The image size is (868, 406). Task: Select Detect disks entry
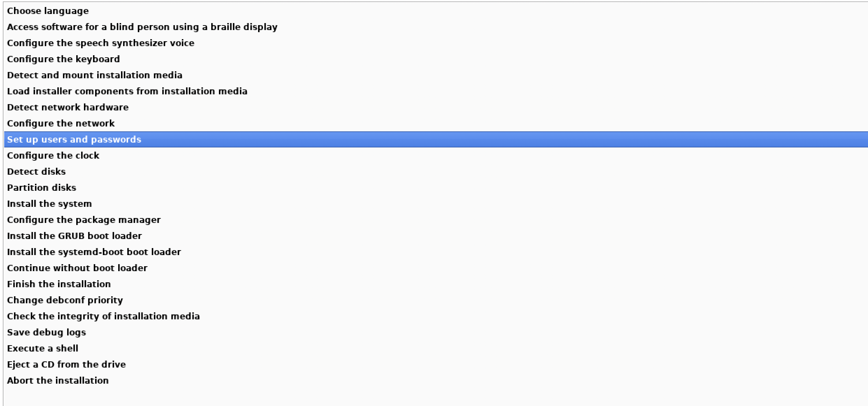tap(36, 172)
